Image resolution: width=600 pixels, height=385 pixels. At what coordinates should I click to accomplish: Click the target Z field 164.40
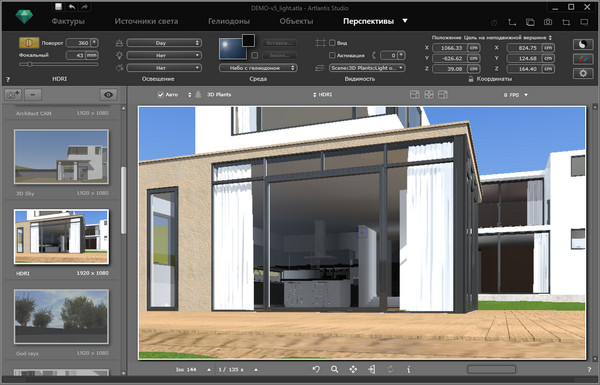click(x=525, y=69)
